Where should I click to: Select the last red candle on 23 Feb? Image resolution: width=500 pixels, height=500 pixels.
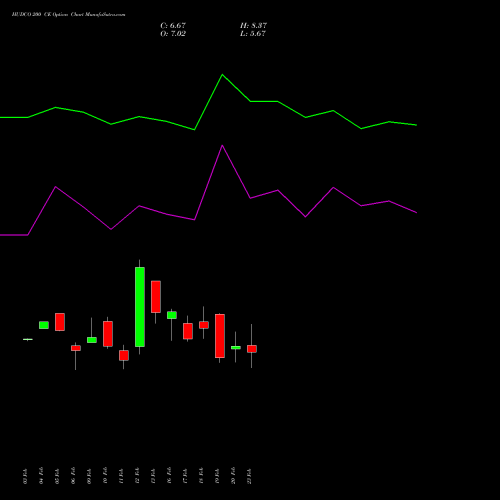click(252, 349)
